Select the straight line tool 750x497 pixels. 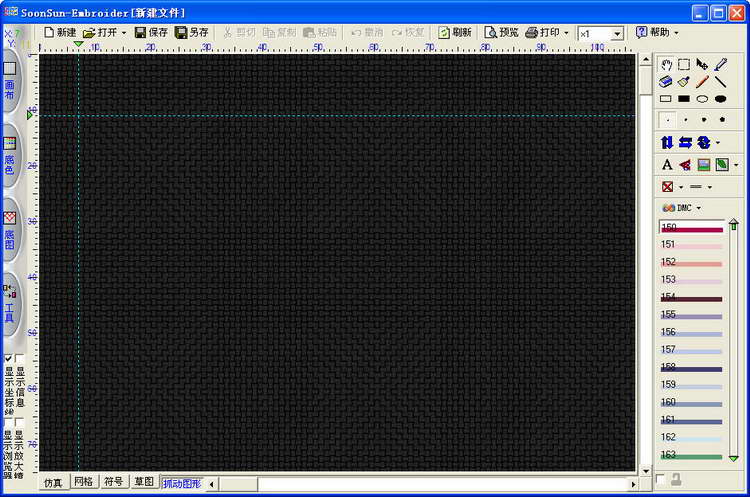[720, 82]
